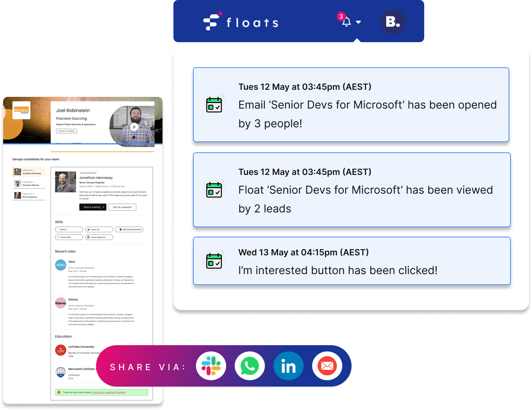532x410 pixels.
Task: Click calendar icon on I'm interested notification
Action: 214,261
